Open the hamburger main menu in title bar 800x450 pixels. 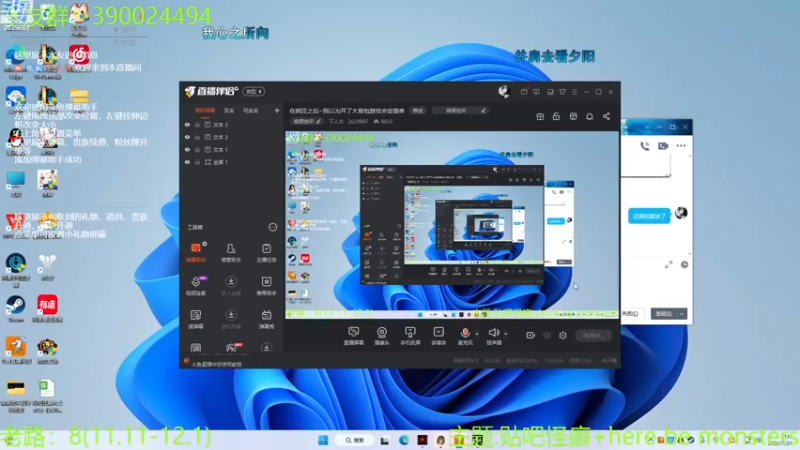(574, 92)
